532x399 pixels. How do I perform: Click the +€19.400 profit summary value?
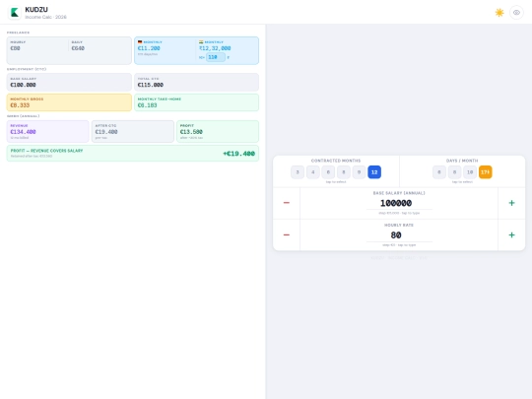tap(238, 154)
